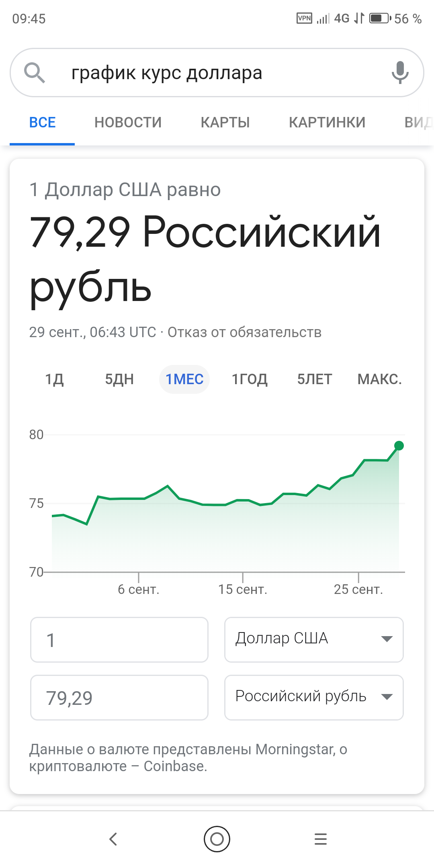The width and height of the screenshot is (434, 868).
Task: Select the 5ДН chart range
Action: 119,379
